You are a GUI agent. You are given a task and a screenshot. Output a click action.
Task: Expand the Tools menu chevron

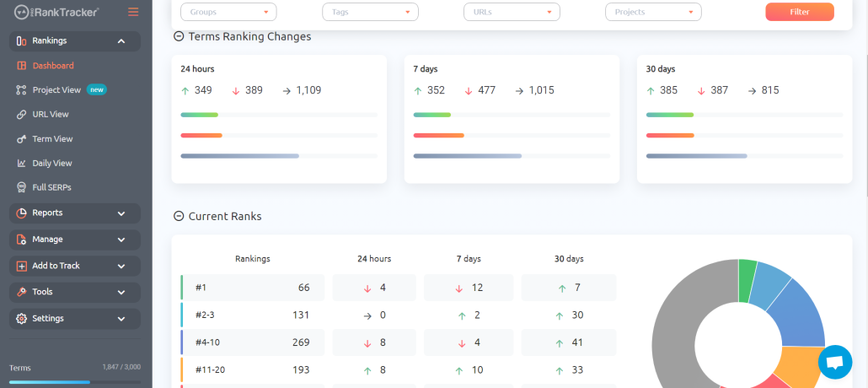coord(121,292)
